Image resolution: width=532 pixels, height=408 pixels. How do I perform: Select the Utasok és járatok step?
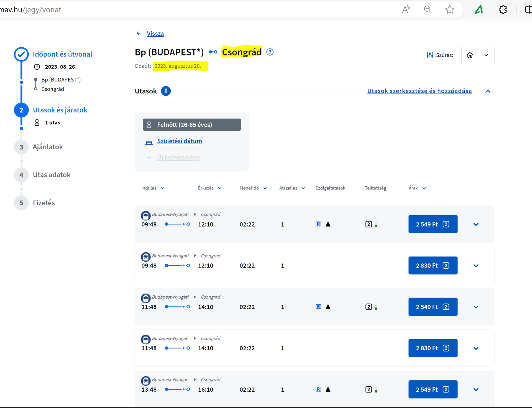click(x=60, y=110)
